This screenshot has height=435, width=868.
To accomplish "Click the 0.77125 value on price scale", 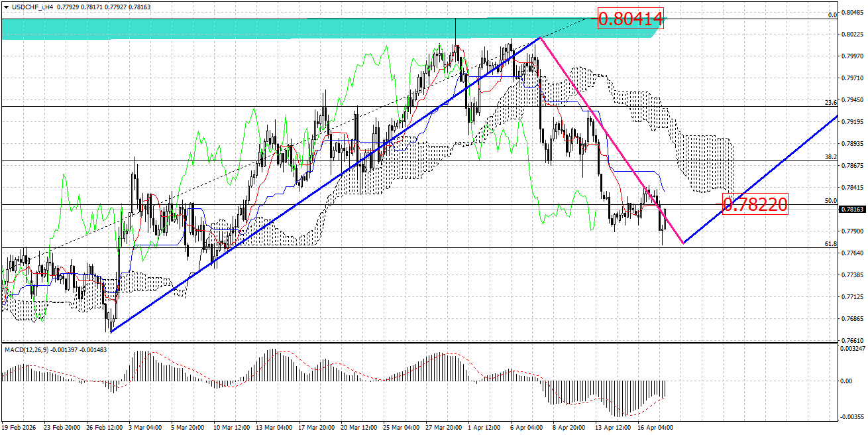I will (x=851, y=297).
